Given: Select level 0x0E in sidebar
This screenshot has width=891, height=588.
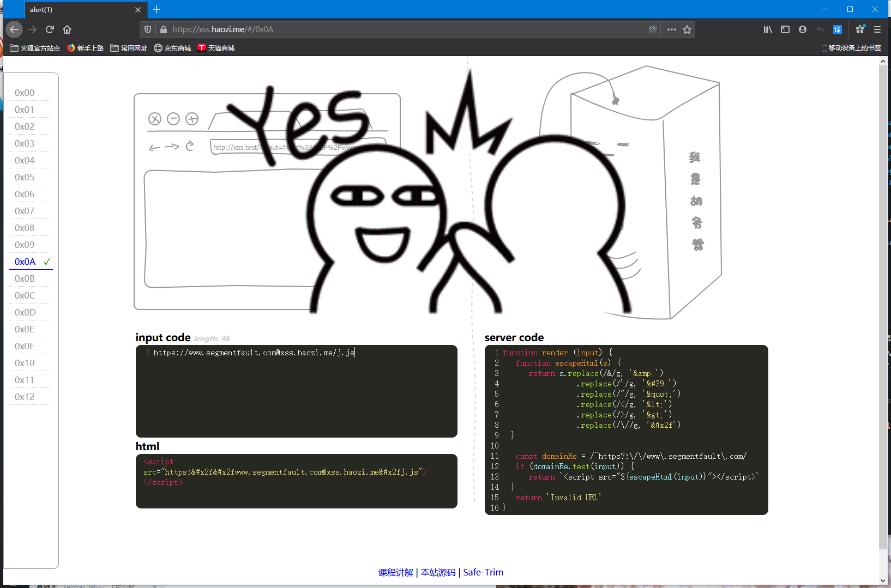Looking at the screenshot, I should click(x=31, y=329).
